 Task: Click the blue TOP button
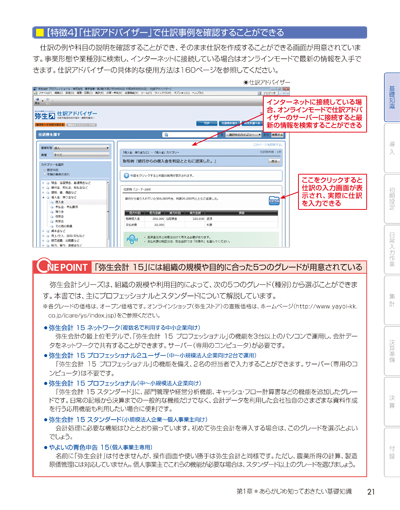click(207, 123)
